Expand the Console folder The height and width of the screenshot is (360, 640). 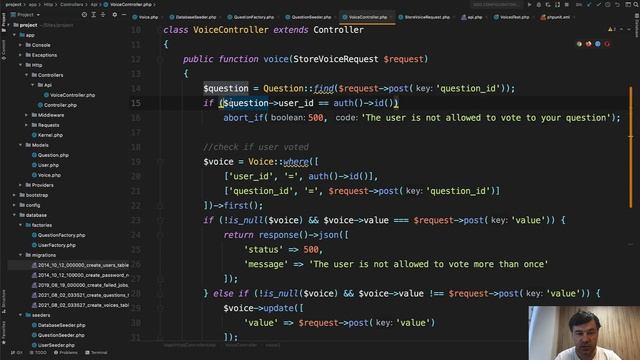tap(20, 45)
